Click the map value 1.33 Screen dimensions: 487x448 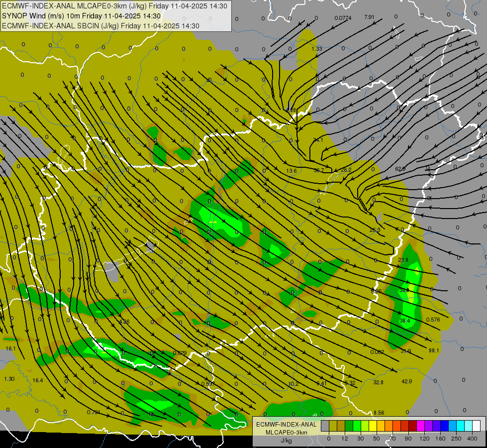pyautogui.click(x=317, y=49)
